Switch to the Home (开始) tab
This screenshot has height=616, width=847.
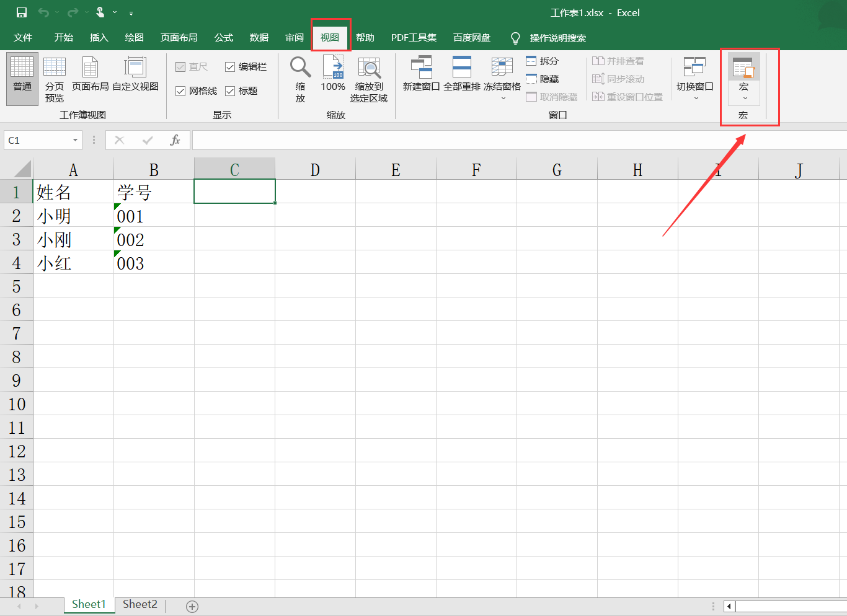pos(63,38)
